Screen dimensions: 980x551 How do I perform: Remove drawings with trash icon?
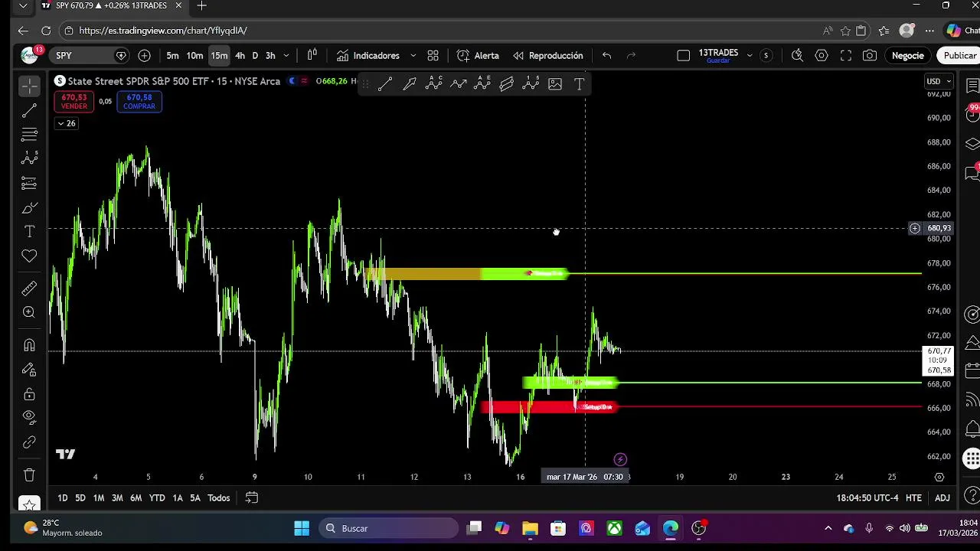coord(29,475)
